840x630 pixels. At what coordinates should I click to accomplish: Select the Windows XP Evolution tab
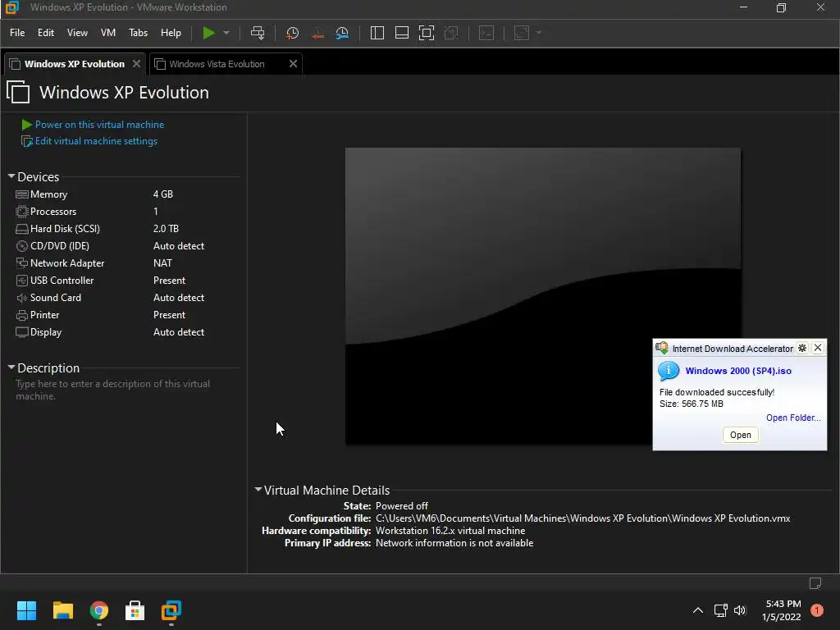75,64
